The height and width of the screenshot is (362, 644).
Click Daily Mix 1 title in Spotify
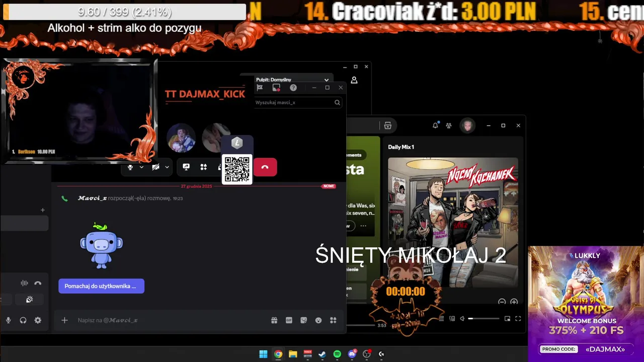(x=401, y=147)
